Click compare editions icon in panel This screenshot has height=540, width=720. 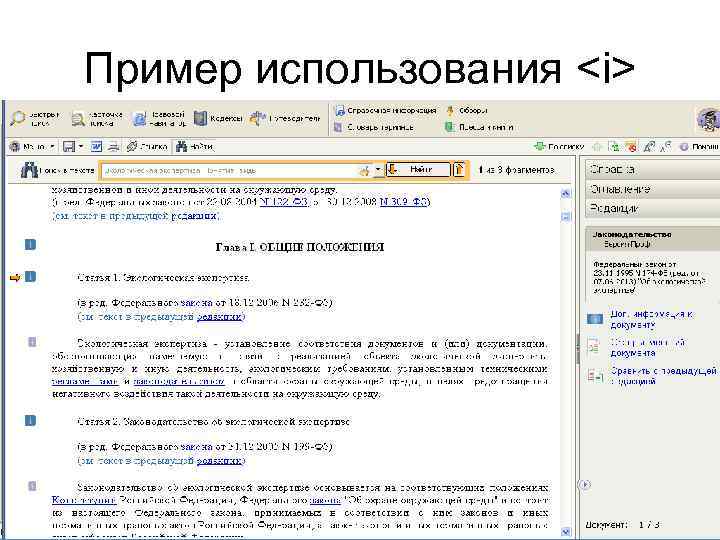click(x=595, y=376)
